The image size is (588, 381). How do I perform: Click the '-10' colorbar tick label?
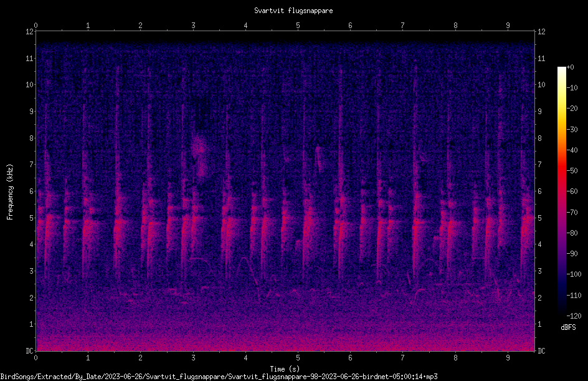click(572, 88)
